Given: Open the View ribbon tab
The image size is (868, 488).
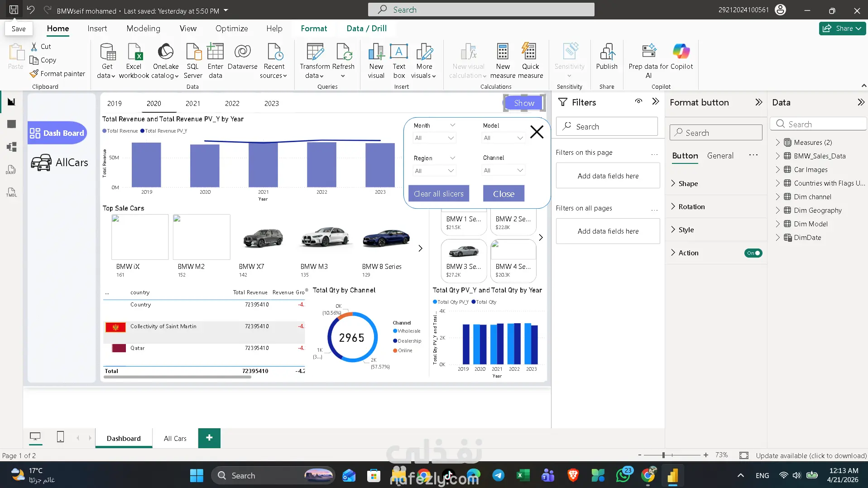Looking at the screenshot, I should [188, 29].
